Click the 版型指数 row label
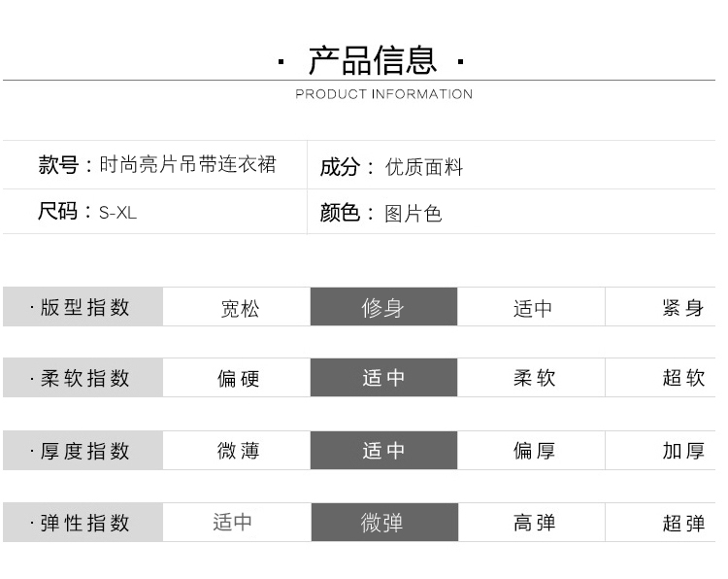728x579 pixels. pyautogui.click(x=83, y=308)
